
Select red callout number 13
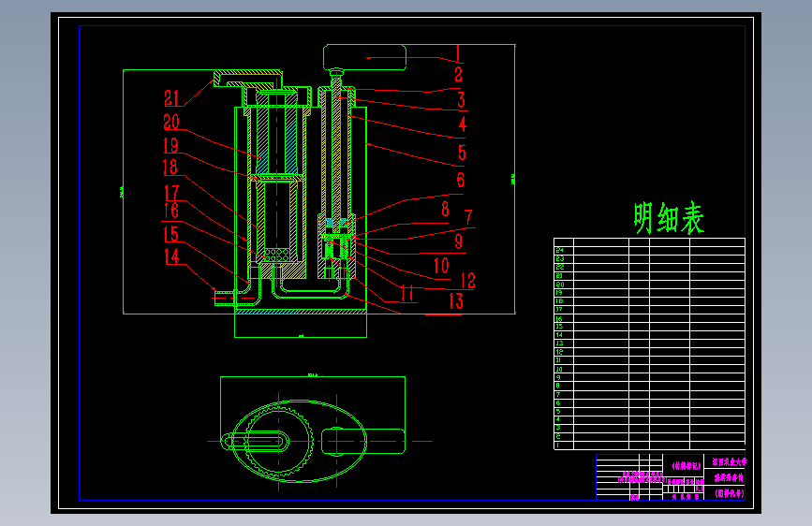(x=456, y=300)
